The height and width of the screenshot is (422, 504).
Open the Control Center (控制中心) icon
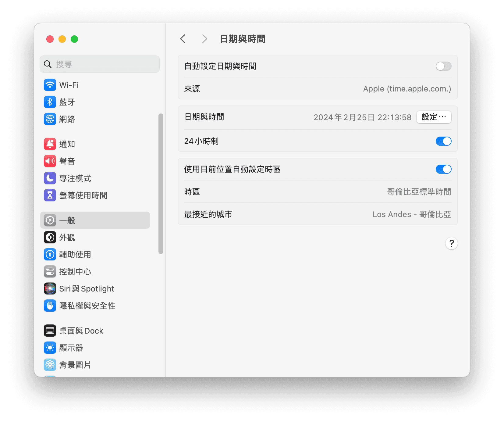coord(50,271)
